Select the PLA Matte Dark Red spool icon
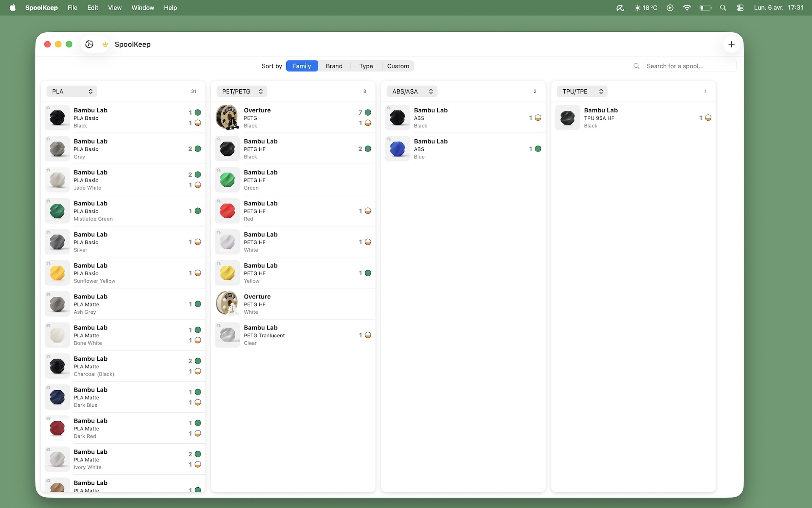The image size is (812, 508). coord(58,428)
